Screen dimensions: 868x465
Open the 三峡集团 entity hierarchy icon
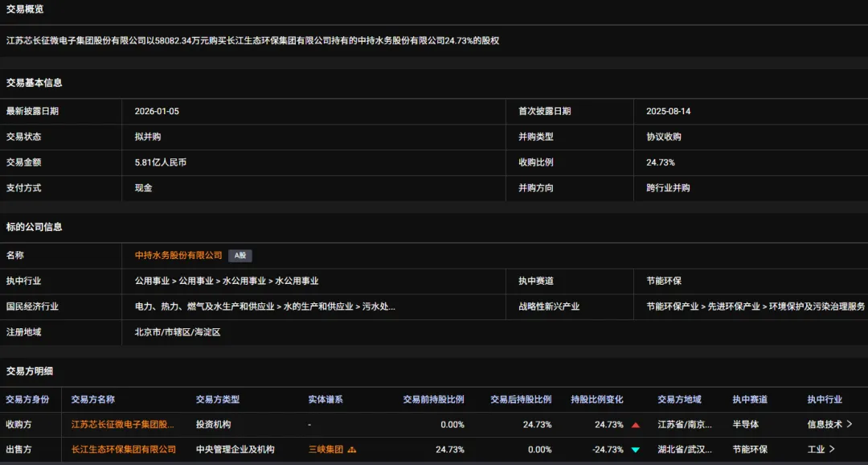[351, 450]
